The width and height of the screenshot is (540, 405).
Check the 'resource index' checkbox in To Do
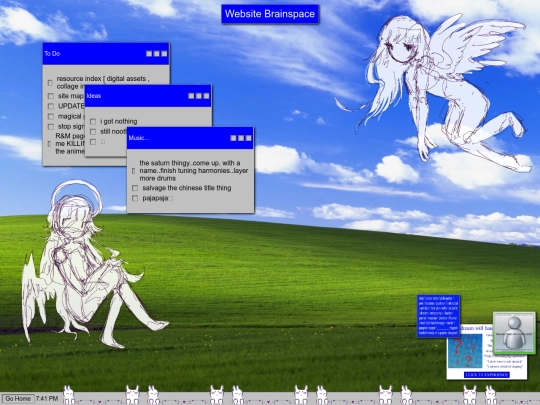coord(50,83)
